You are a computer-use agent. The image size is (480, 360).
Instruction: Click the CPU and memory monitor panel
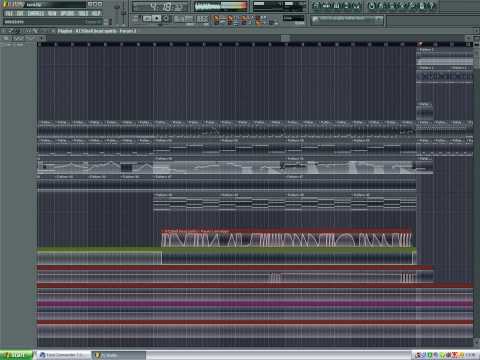click(x=279, y=6)
